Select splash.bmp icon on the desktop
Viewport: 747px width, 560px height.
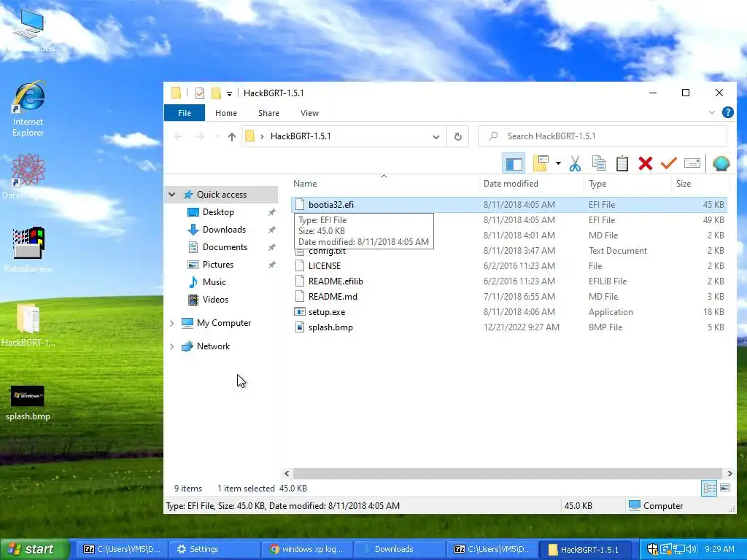tap(28, 403)
